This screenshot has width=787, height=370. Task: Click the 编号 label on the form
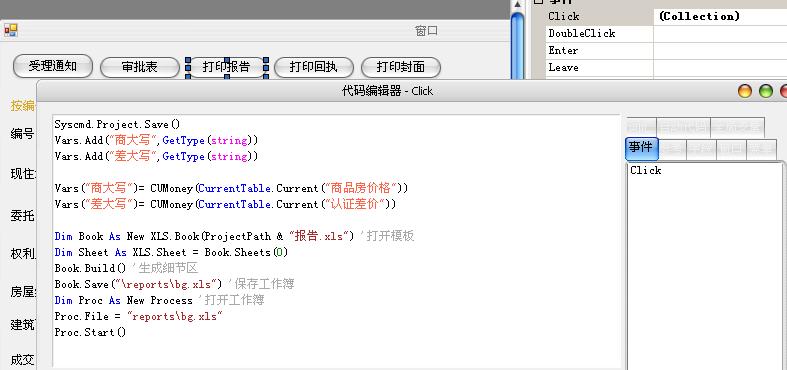tap(23, 134)
